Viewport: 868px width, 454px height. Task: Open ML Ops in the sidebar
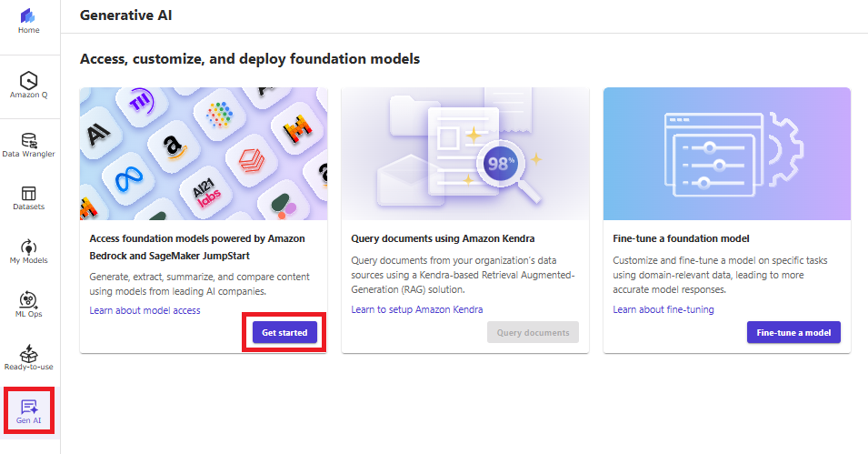pos(29,305)
